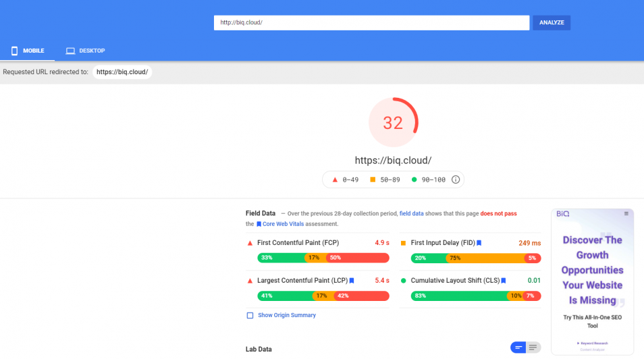Click the redirected URL chip https://biq.cloud/
Screen dimensions: 644x359
pyautogui.click(x=122, y=72)
